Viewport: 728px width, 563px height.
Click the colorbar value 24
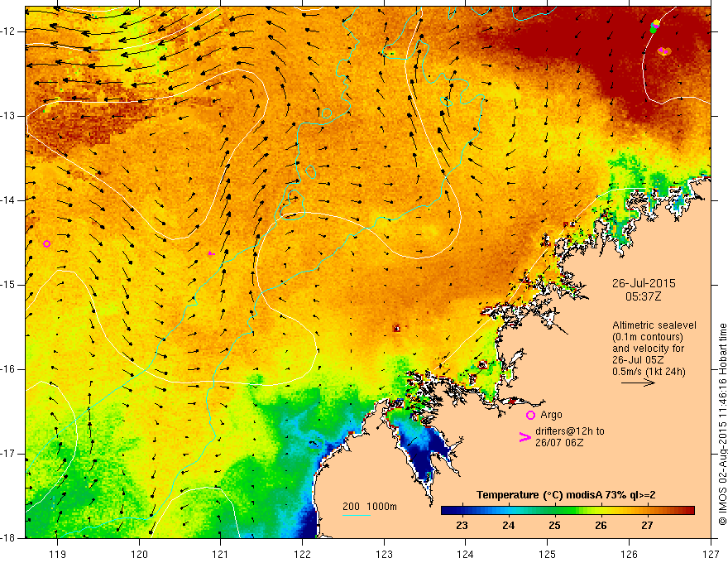[508, 526]
